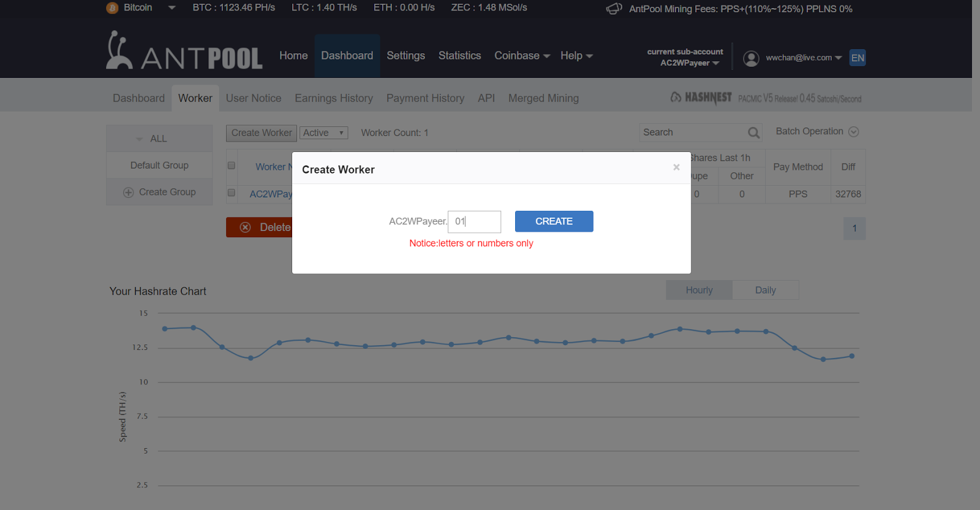Show the Hourly hashrate chart
The image size is (980, 510).
(x=699, y=290)
